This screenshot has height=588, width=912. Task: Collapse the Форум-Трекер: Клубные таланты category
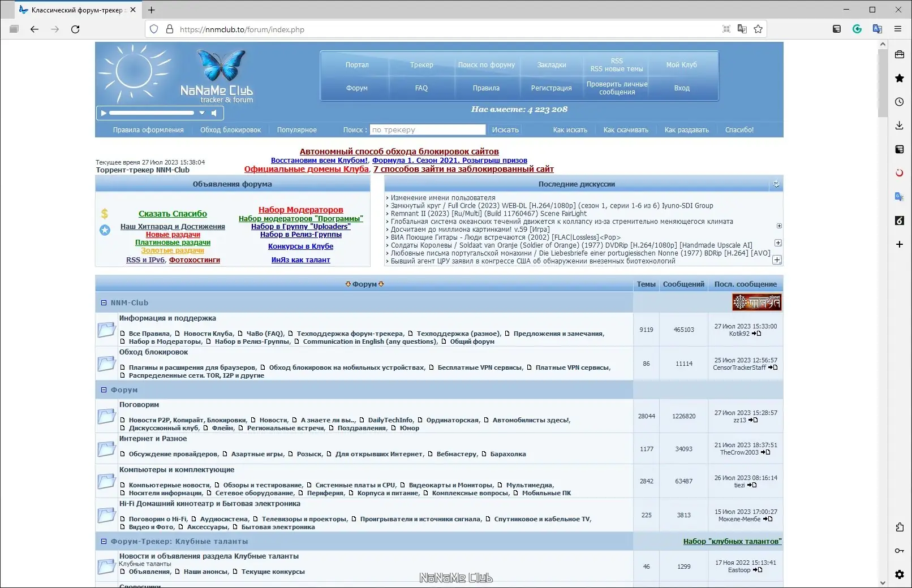104,542
